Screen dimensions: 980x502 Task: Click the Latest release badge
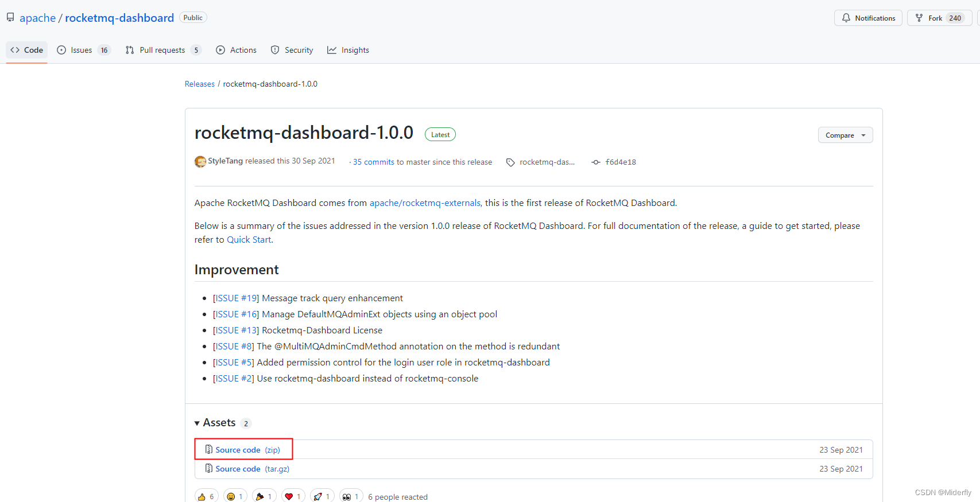coord(440,134)
